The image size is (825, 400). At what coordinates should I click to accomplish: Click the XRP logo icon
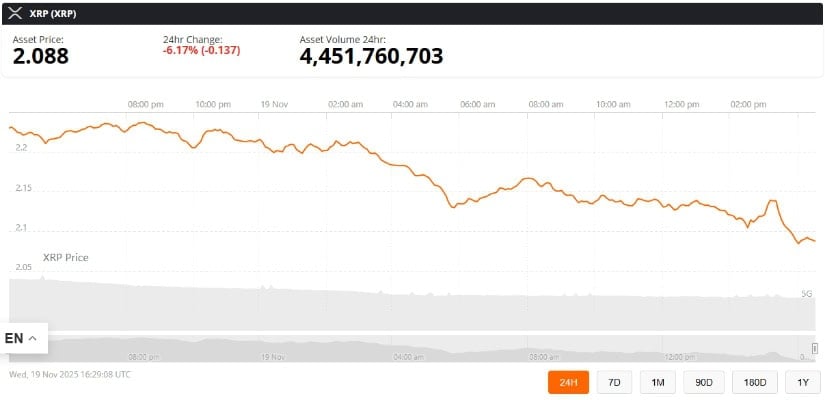(x=15, y=12)
